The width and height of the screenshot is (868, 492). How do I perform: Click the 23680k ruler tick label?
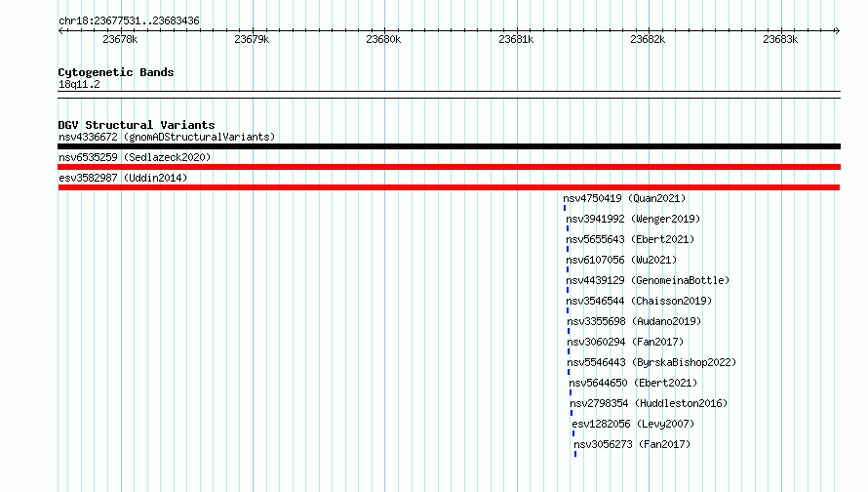click(x=383, y=39)
